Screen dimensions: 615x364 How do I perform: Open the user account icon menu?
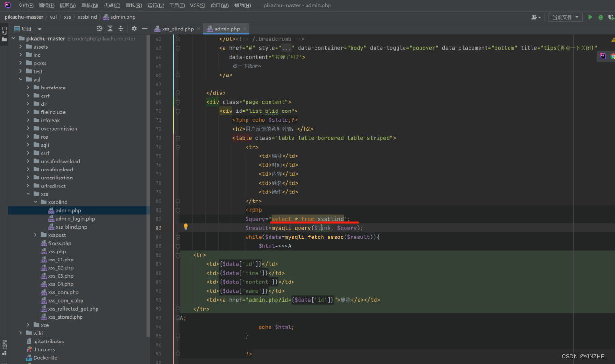(x=536, y=17)
